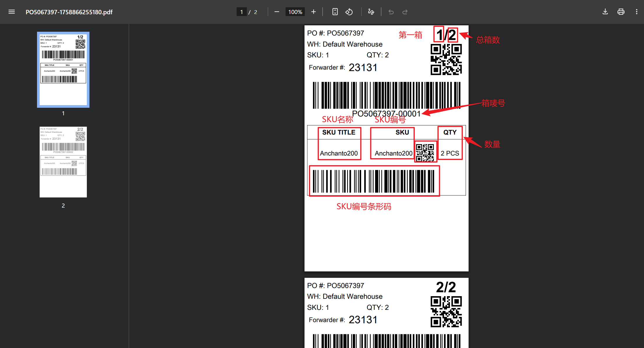Click the SKU barcode in red box

click(374, 181)
